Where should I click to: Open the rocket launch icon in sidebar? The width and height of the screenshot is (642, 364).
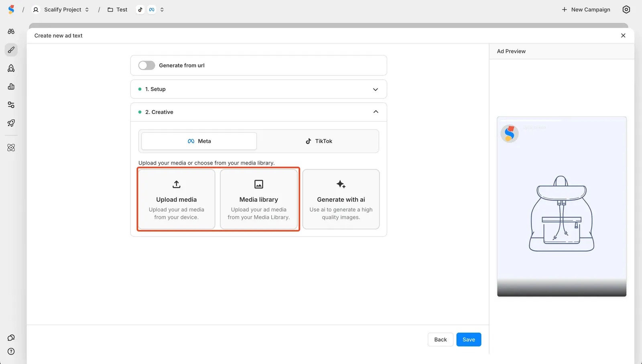click(11, 123)
